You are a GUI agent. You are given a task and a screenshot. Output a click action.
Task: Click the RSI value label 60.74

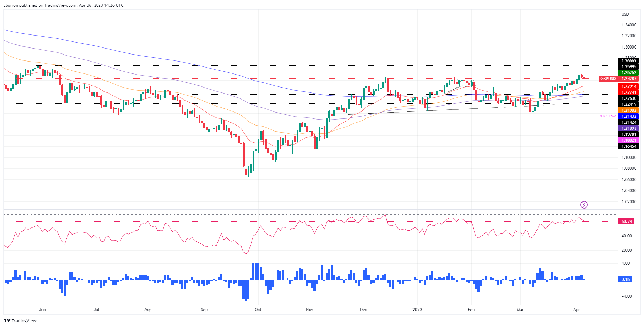(626, 222)
